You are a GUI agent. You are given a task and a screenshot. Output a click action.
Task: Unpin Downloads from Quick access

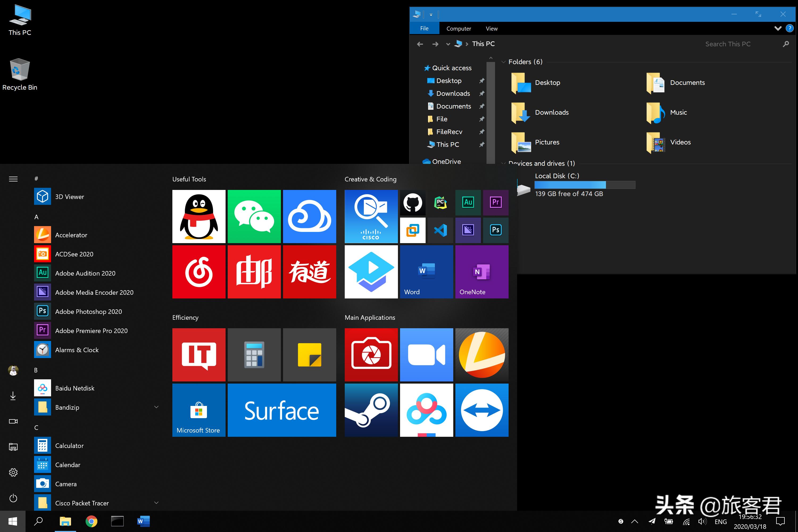click(482, 93)
